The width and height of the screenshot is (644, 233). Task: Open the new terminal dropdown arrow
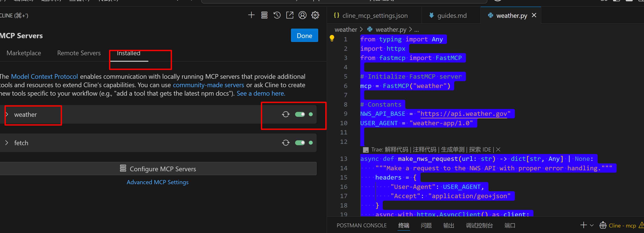pos(592,225)
